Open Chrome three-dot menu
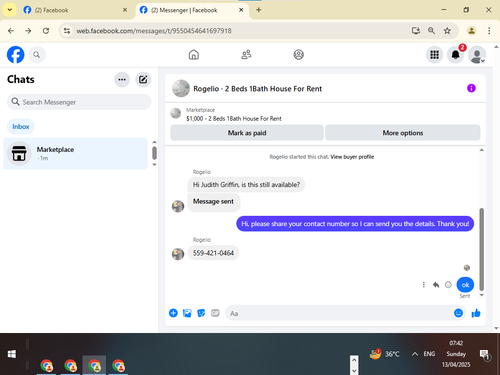This screenshot has width=500, height=375. point(489,31)
